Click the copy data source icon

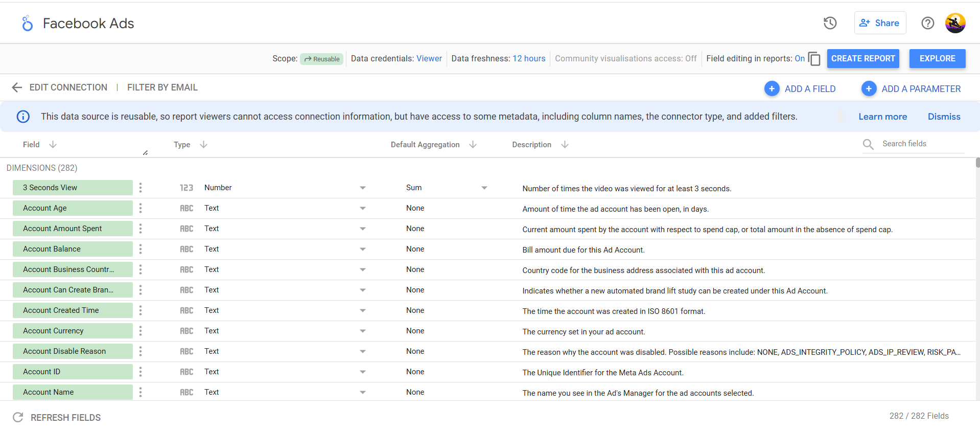814,59
